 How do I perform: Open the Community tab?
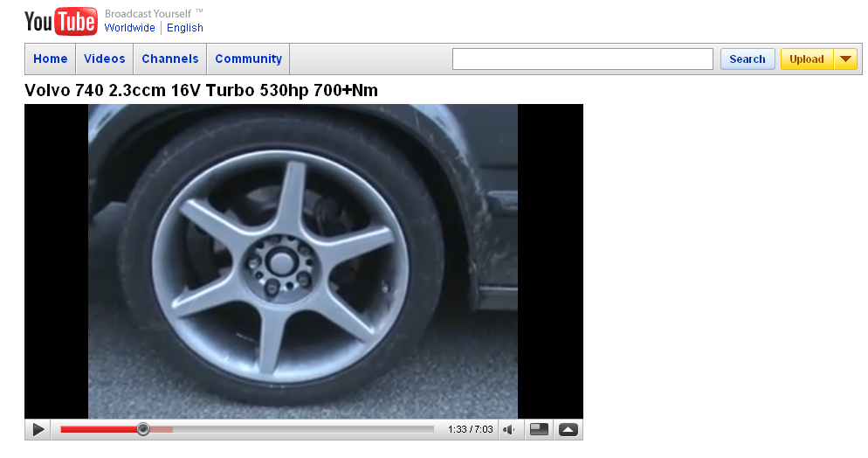click(249, 59)
